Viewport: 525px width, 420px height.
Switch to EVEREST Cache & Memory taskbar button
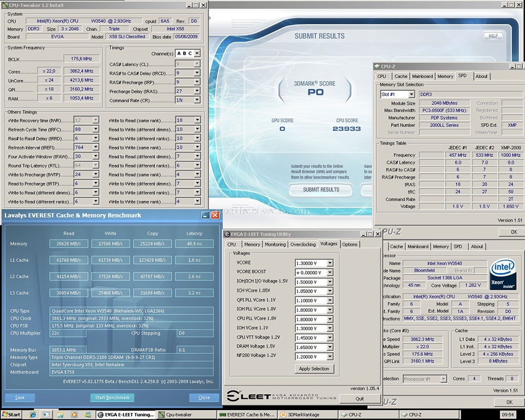click(x=247, y=415)
